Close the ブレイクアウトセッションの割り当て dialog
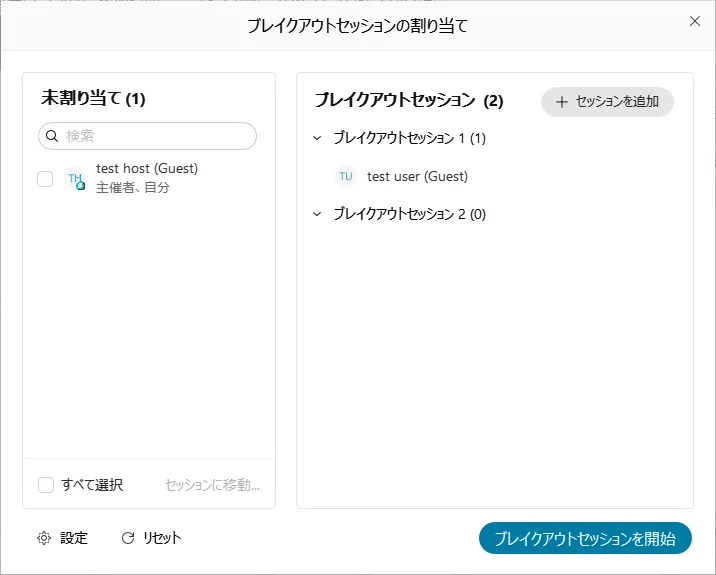Image resolution: width=716 pixels, height=575 pixels. tap(695, 21)
